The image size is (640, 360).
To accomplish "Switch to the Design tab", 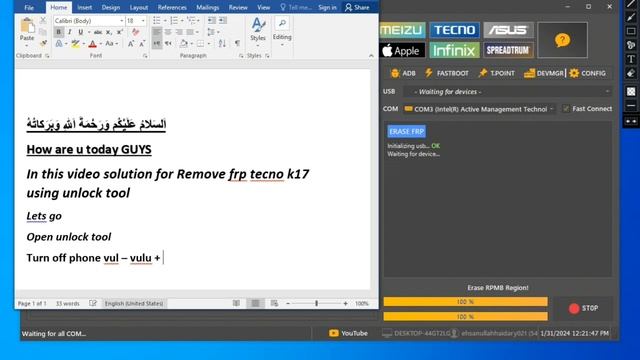I will click(x=111, y=7).
